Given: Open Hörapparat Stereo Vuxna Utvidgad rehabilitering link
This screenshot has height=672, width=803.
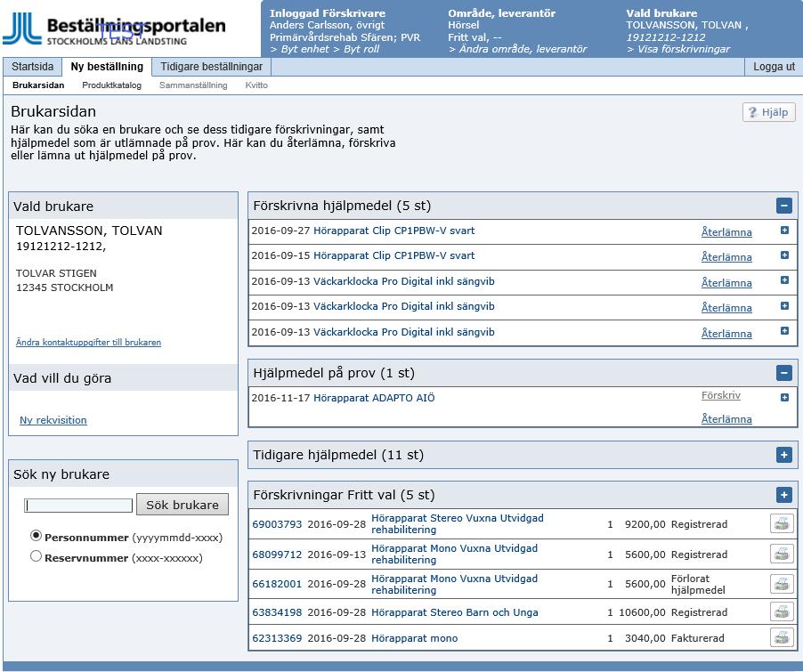Looking at the screenshot, I should (x=458, y=524).
